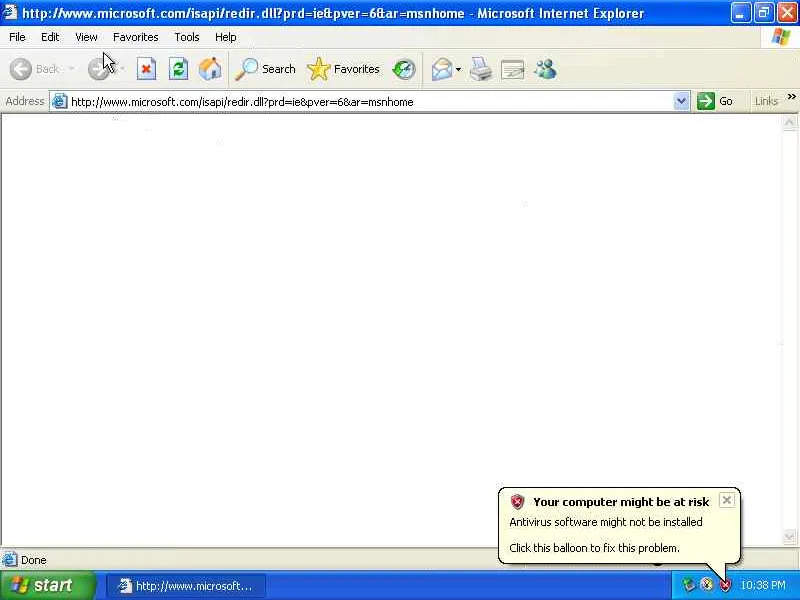Open History with the clock icon

point(404,69)
